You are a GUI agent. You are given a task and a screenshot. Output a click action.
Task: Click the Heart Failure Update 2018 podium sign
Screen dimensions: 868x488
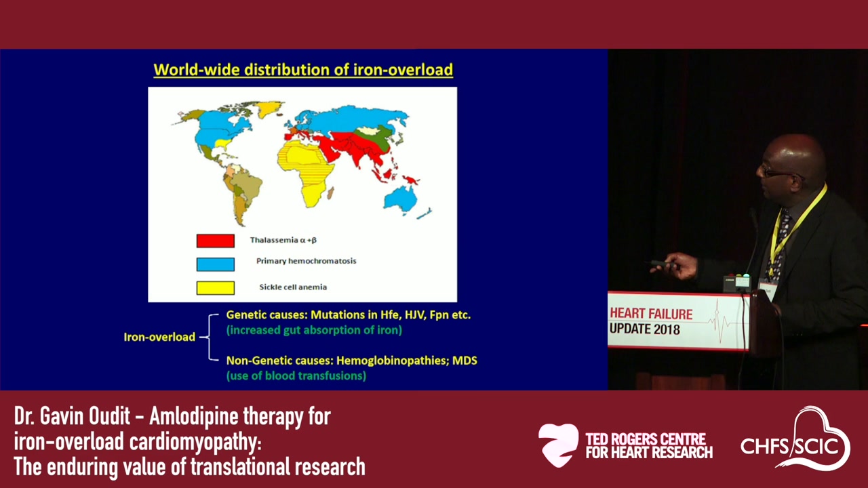tap(678, 321)
